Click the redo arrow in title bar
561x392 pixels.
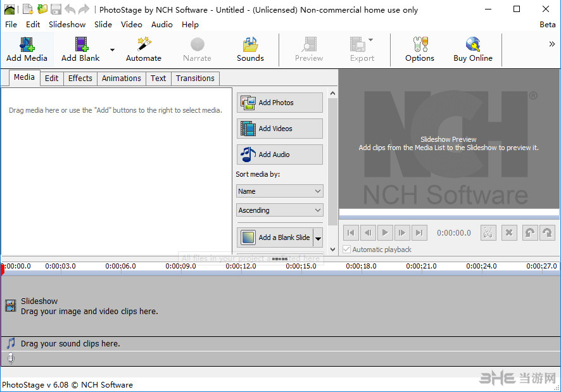pos(84,9)
